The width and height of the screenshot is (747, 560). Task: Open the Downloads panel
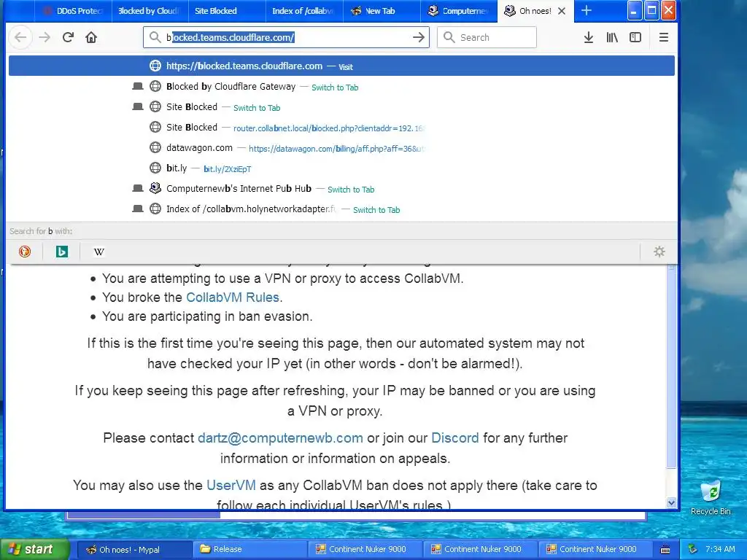589,37
